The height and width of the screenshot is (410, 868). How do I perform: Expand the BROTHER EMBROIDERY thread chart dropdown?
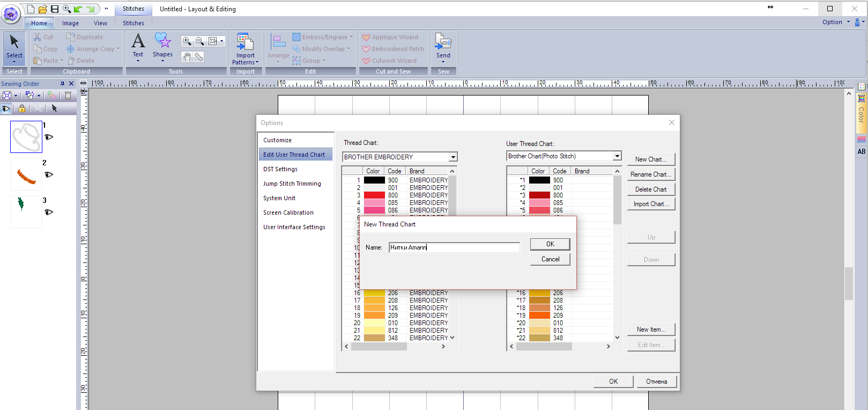coord(453,157)
